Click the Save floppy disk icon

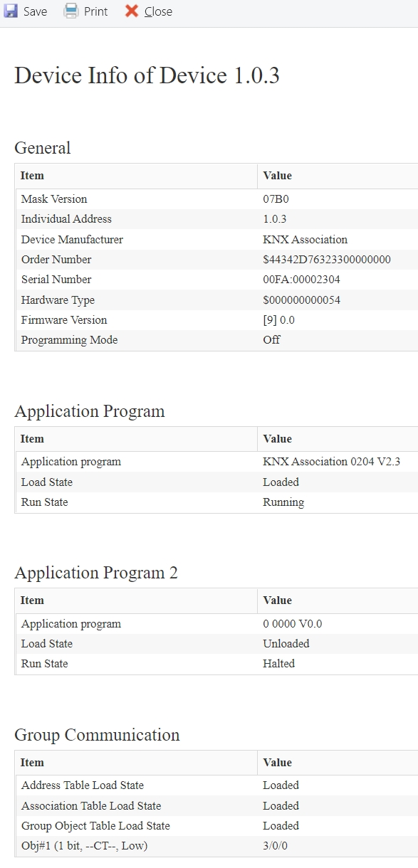click(11, 11)
